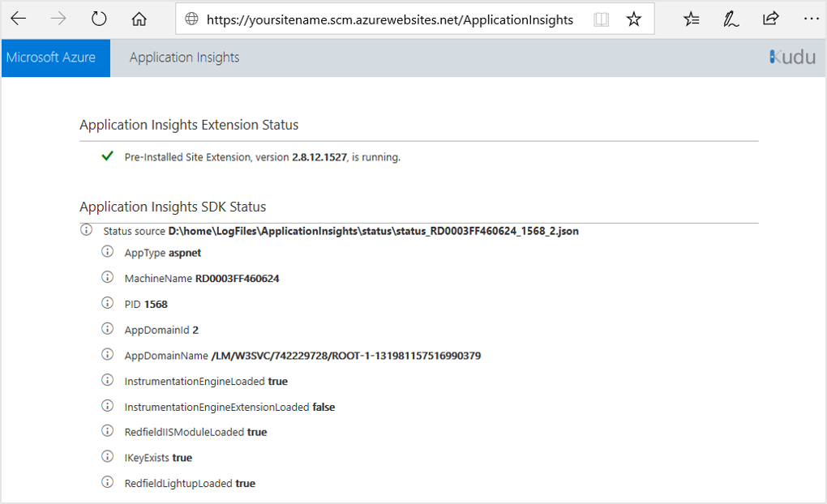827x504 pixels.
Task: Navigate back a page
Action: [18, 17]
